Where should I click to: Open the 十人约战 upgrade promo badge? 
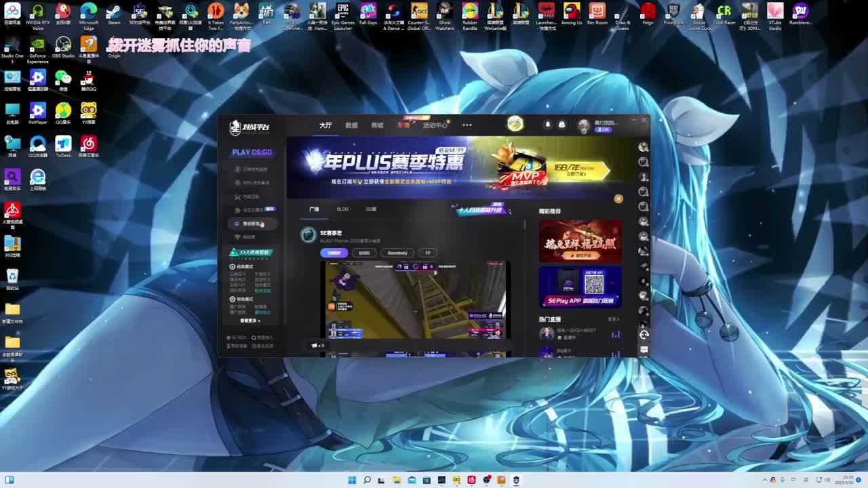[x=482, y=209]
